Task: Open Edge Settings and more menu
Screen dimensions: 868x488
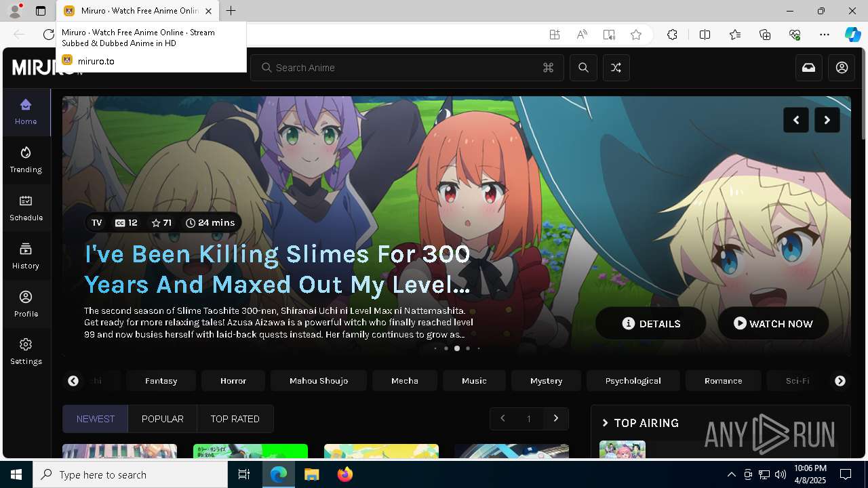Action: click(x=825, y=35)
